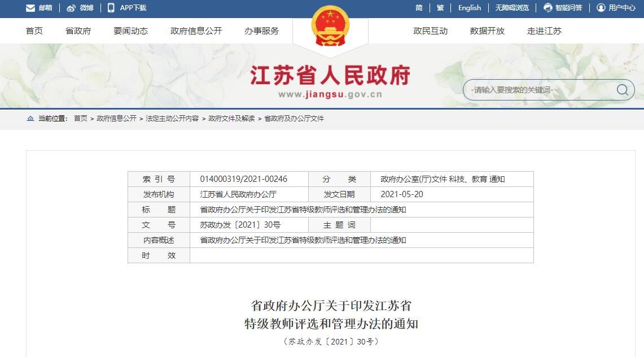Go to 政民互动 section

(x=430, y=31)
